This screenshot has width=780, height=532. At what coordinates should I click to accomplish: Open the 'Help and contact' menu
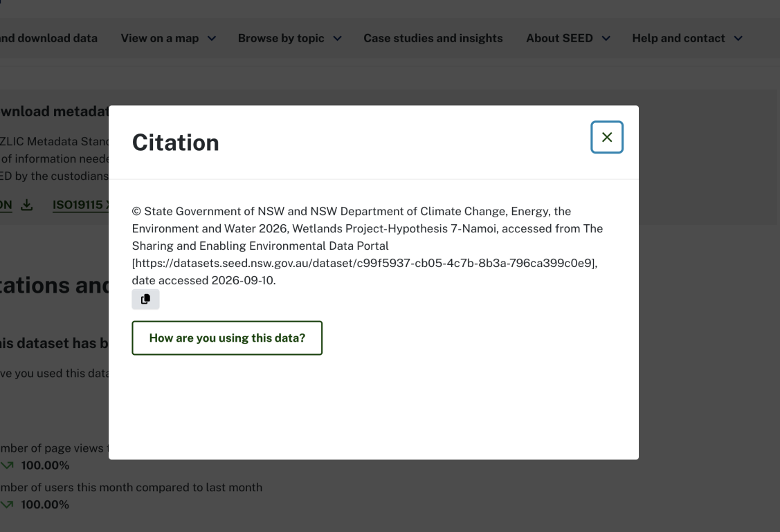coord(678,38)
